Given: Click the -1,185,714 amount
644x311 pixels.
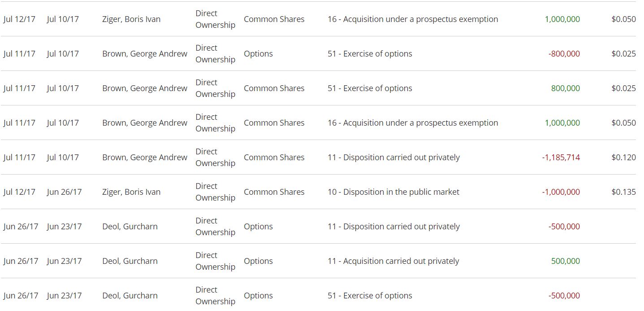Looking at the screenshot, I should (561, 158).
